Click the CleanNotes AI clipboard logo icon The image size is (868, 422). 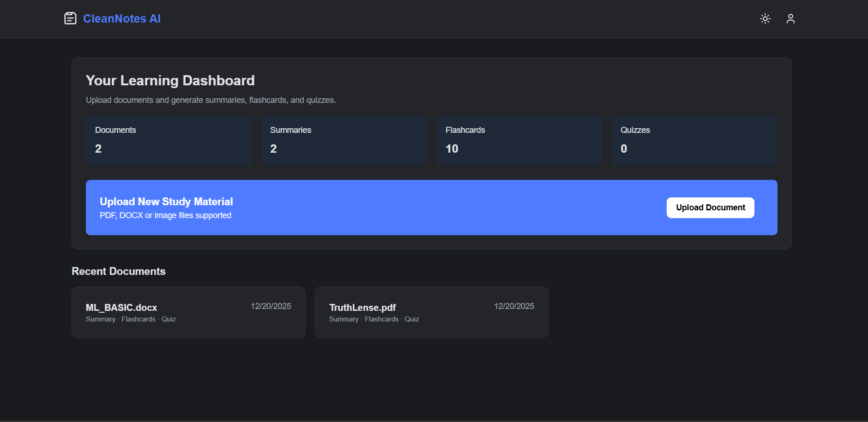(70, 18)
